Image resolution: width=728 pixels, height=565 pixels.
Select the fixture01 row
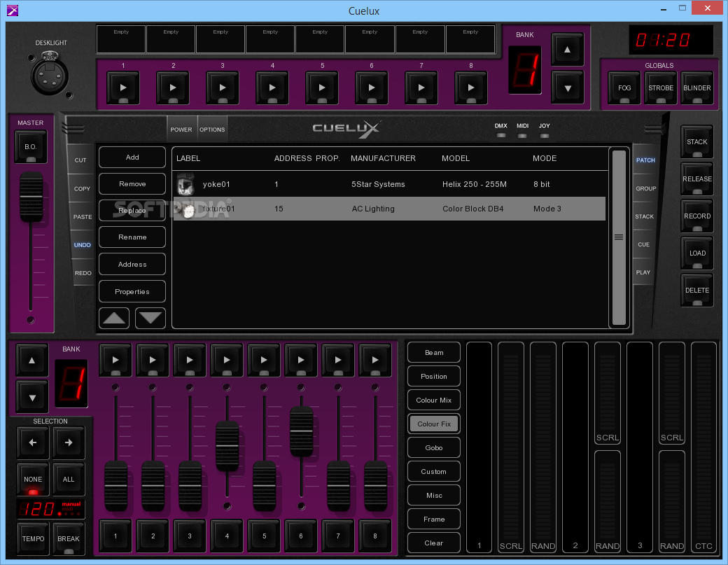tap(389, 209)
